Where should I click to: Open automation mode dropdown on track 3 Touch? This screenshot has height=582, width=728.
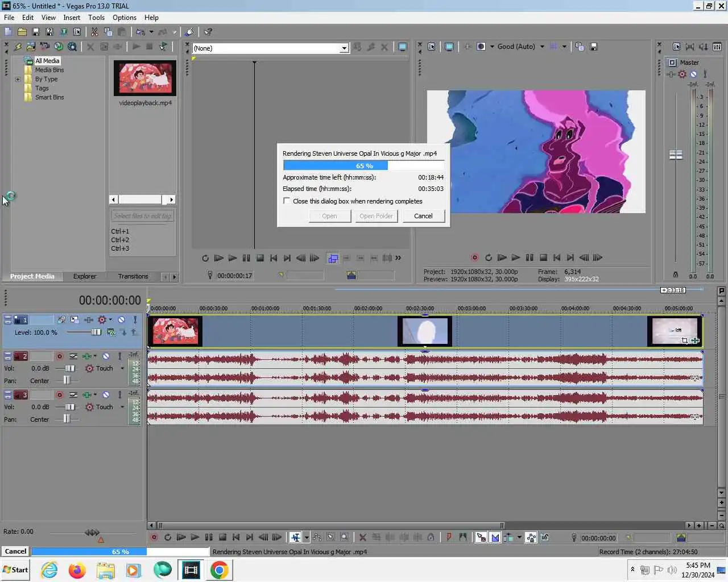pos(122,407)
